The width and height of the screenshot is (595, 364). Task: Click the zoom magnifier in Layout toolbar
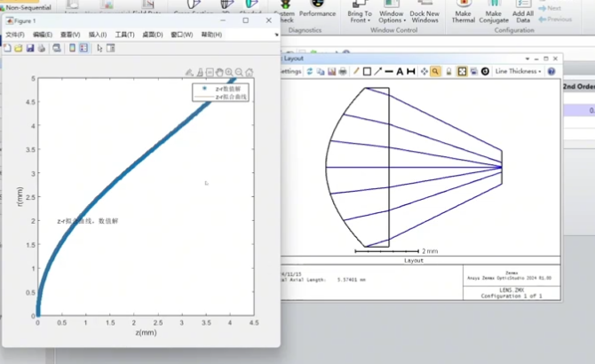pyautogui.click(x=436, y=71)
